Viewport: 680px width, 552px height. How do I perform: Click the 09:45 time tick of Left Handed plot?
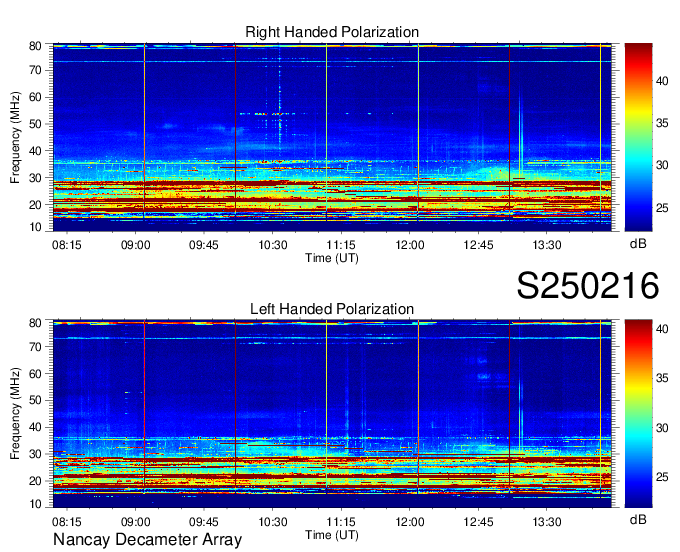[x=204, y=522]
